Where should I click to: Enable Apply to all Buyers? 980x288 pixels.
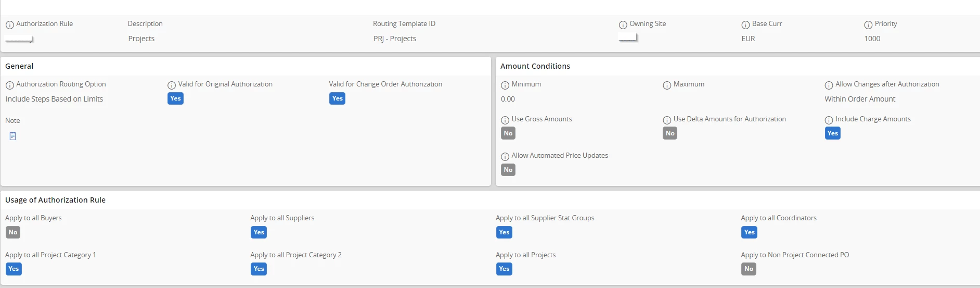pyautogui.click(x=13, y=232)
